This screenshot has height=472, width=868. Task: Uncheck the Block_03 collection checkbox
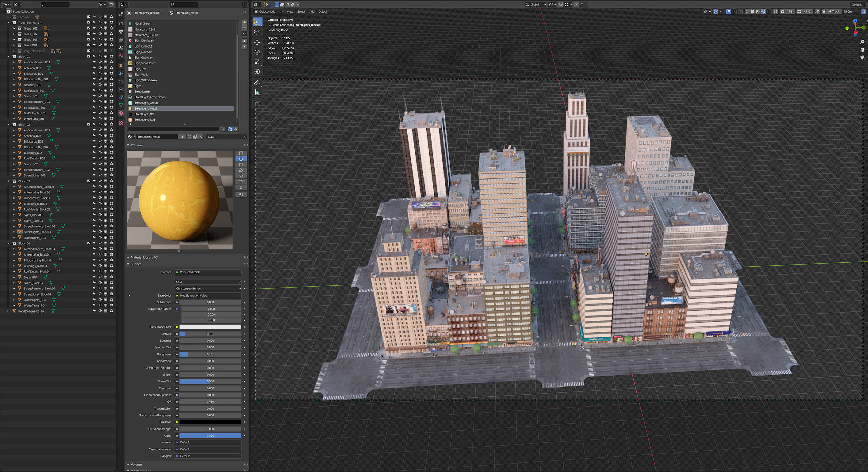pyautogui.click(x=89, y=181)
